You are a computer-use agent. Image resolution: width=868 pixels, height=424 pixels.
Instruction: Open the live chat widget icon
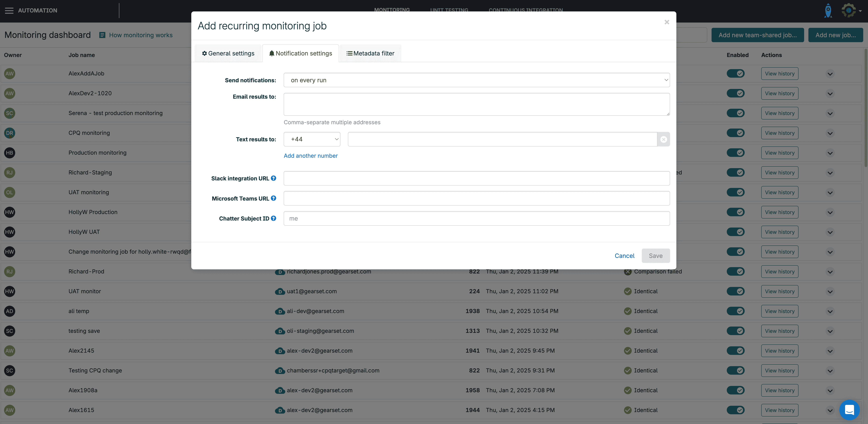coord(849,410)
